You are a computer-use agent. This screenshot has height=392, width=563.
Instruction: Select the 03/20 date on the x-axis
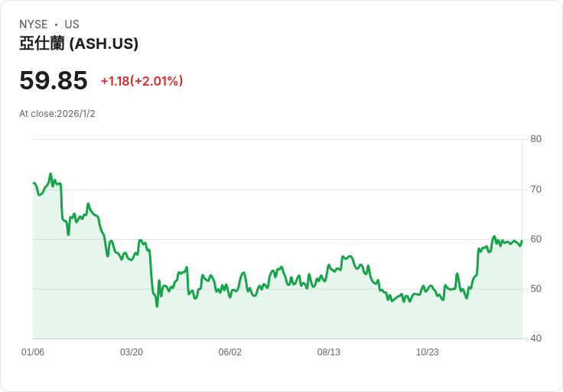point(132,352)
